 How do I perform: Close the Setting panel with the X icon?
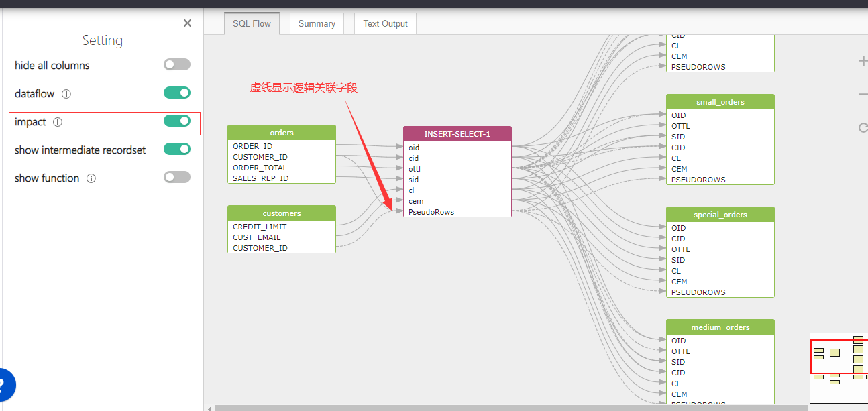(x=187, y=23)
